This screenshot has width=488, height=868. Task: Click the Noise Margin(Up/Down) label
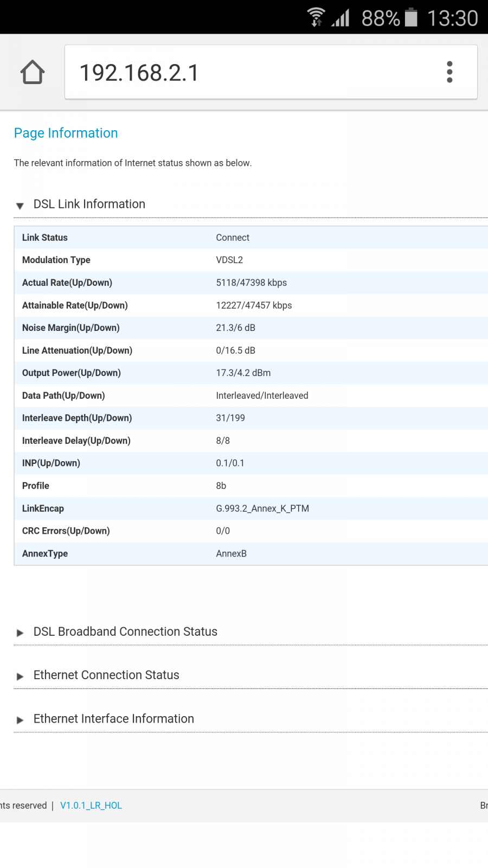tap(70, 328)
